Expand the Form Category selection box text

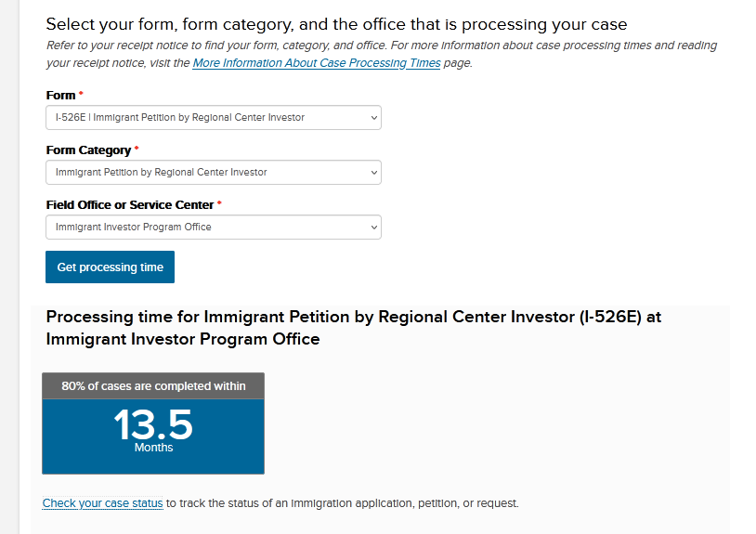(162, 173)
